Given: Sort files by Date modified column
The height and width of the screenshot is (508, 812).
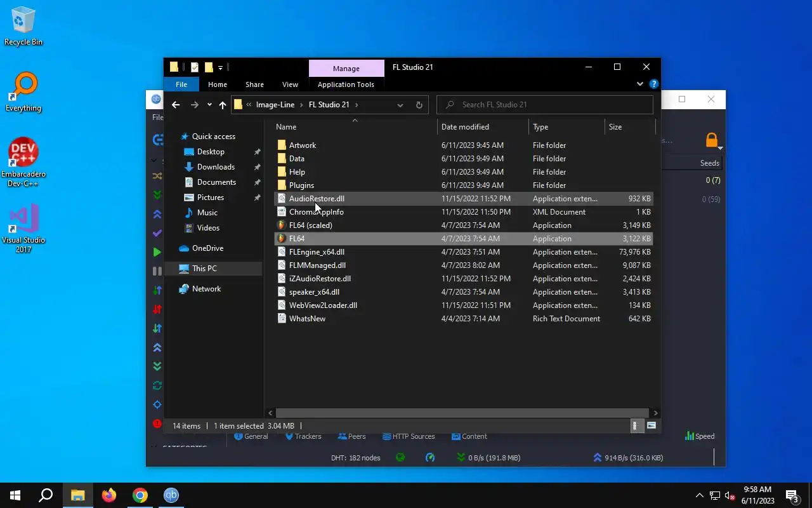Looking at the screenshot, I should coord(483,127).
